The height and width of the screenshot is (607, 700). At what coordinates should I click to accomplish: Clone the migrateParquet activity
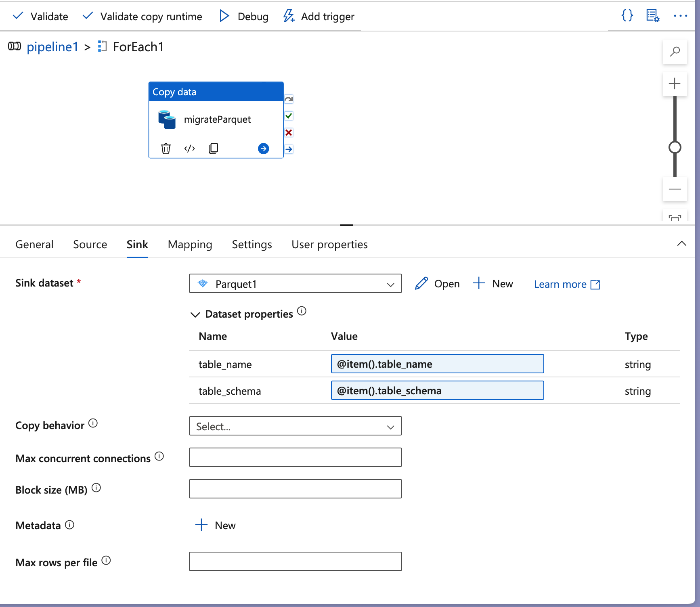[214, 149]
